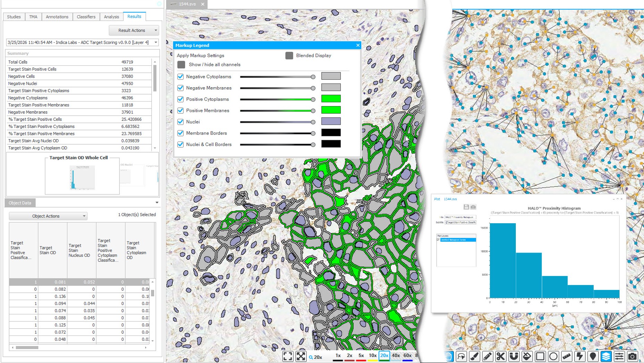
Task: Select the Rectangle annotation tool
Action: pyautogui.click(x=540, y=356)
